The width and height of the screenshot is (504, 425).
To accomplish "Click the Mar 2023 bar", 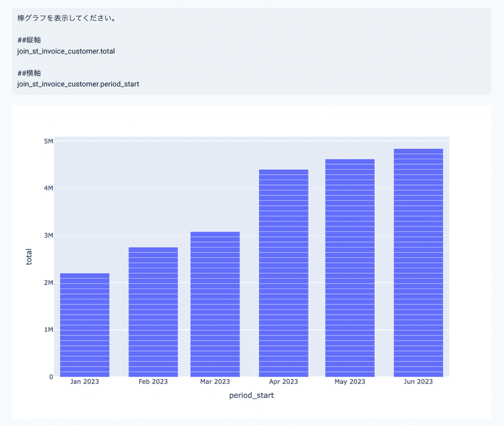I will pos(215,304).
